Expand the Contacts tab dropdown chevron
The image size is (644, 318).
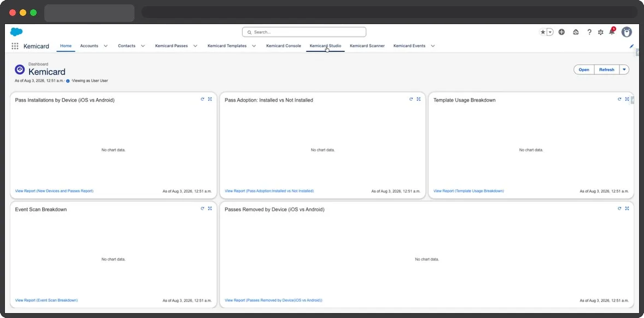click(143, 46)
